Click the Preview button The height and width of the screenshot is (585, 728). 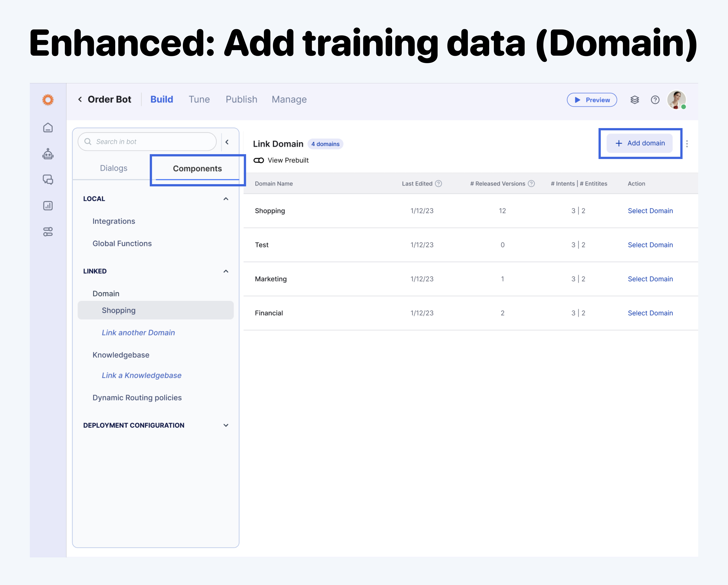[592, 100]
